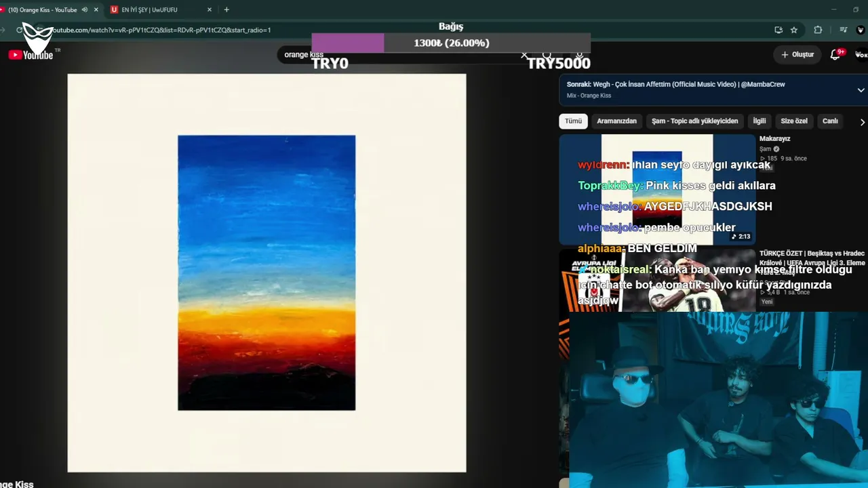Mute the Orange Kiss tab audio
The width and height of the screenshot is (868, 488).
click(85, 9)
